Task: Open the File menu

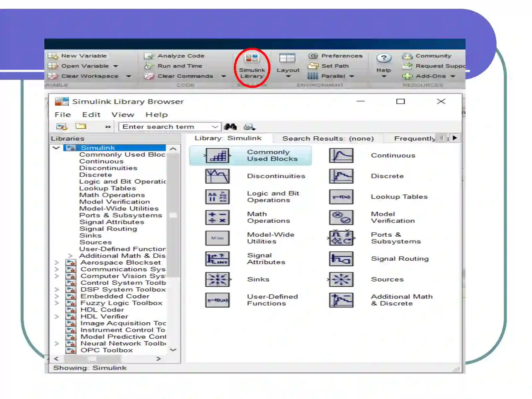Action: click(x=63, y=115)
